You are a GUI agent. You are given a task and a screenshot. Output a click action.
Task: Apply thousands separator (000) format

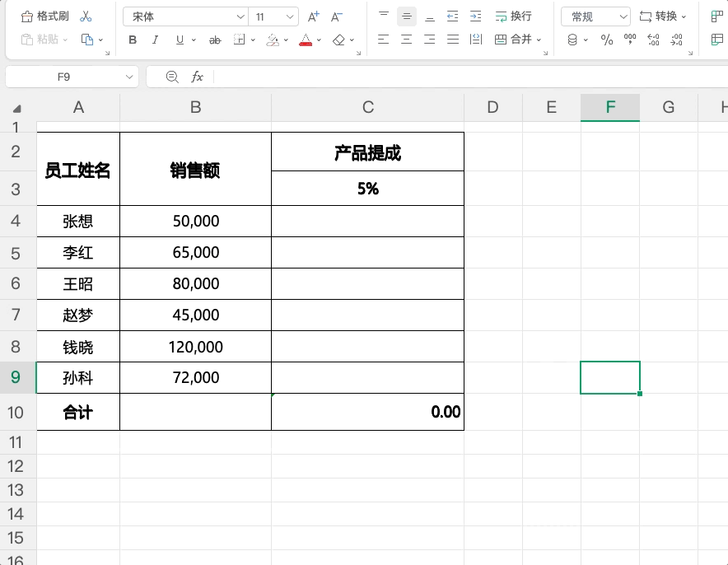630,40
